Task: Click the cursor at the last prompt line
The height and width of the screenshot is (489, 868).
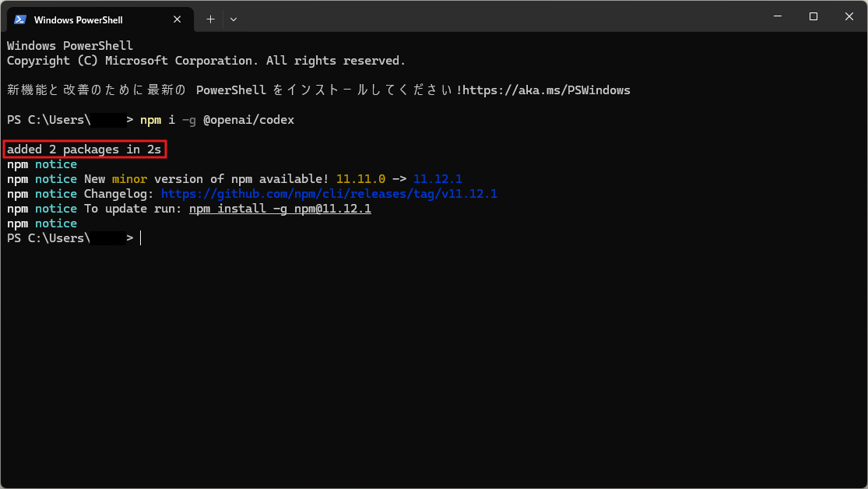Action: (141, 238)
